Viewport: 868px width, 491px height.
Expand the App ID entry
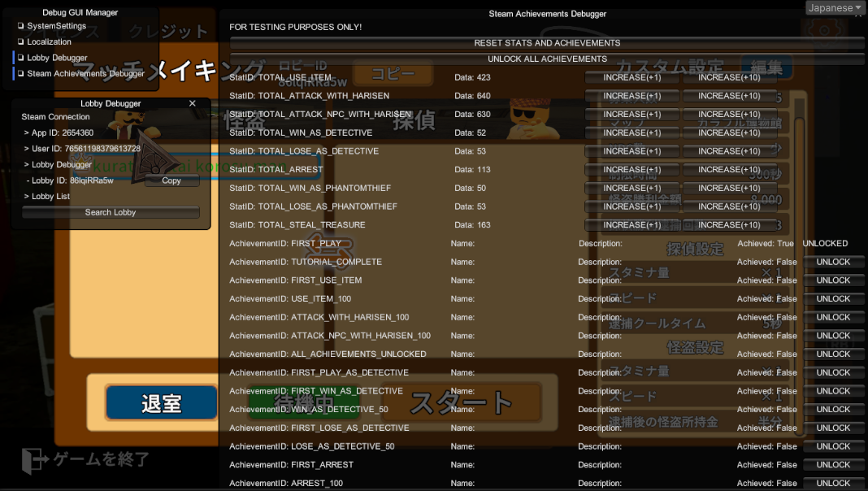click(59, 133)
